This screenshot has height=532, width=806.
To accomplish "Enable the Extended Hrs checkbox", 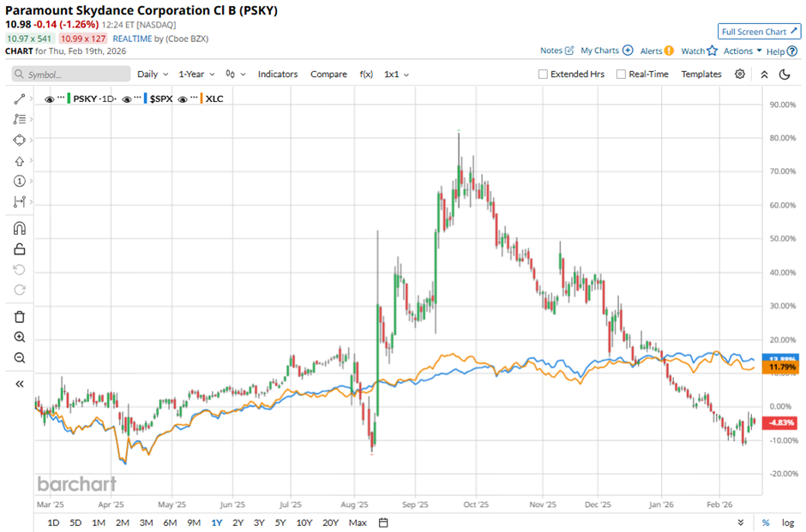I will pyautogui.click(x=543, y=75).
